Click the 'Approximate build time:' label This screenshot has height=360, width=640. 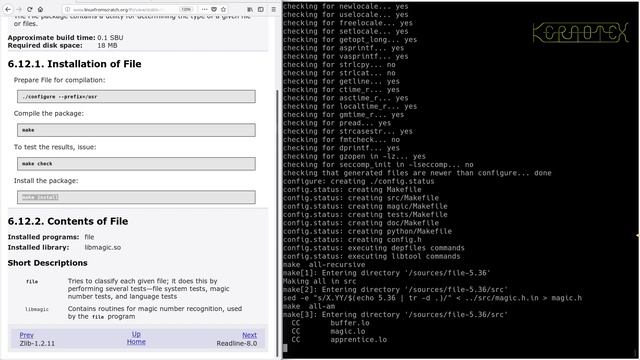tap(51, 38)
